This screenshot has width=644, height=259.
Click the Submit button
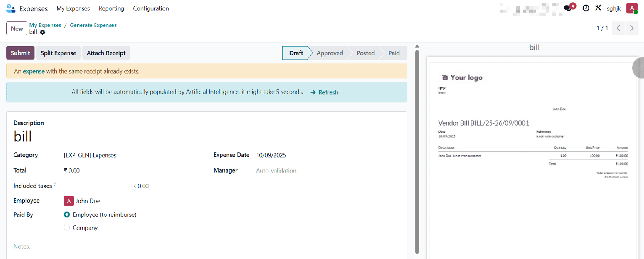point(20,53)
